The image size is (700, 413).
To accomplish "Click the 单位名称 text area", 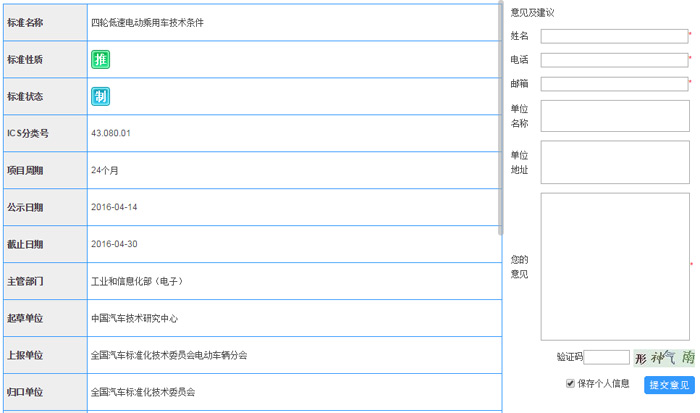I will (614, 115).
